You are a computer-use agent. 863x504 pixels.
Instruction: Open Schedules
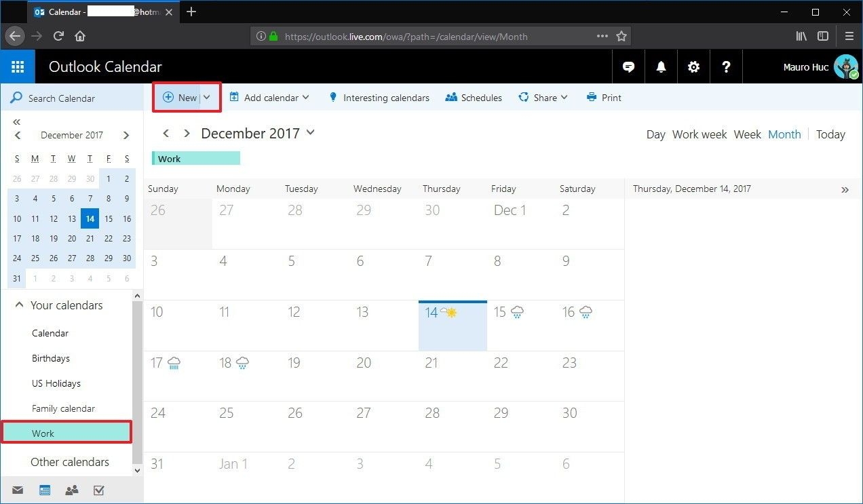(474, 98)
